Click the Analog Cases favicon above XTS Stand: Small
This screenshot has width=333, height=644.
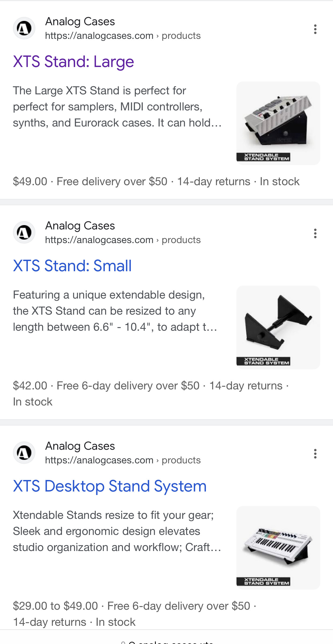pyautogui.click(x=24, y=232)
